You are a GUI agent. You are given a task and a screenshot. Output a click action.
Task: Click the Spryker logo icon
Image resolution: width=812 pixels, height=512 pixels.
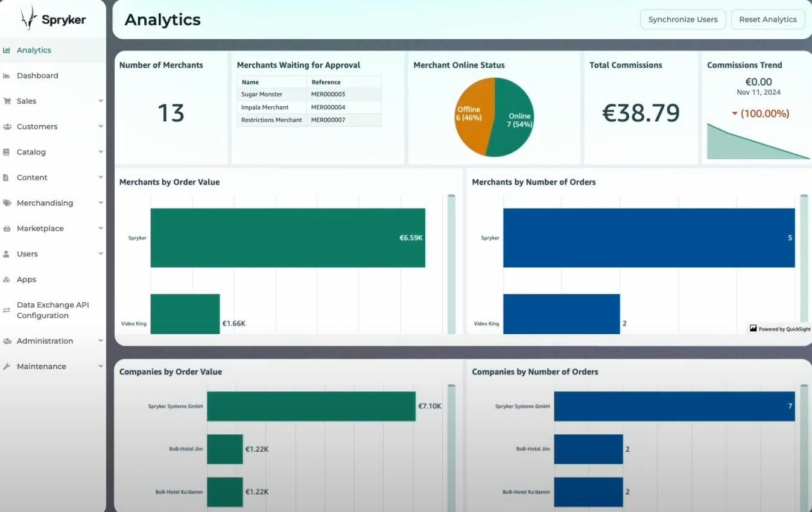(x=28, y=18)
